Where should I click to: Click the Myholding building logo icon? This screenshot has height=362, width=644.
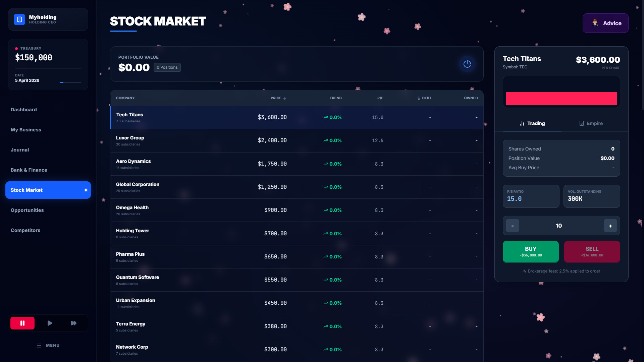pos(19,19)
